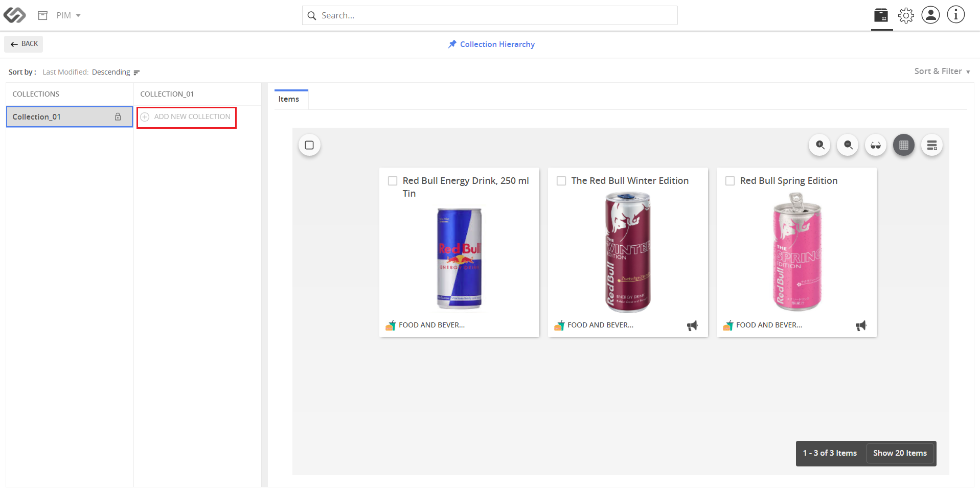The height and width of the screenshot is (493, 980).
Task: Check The Red Bull Winter Edition checkbox
Action: coord(561,181)
